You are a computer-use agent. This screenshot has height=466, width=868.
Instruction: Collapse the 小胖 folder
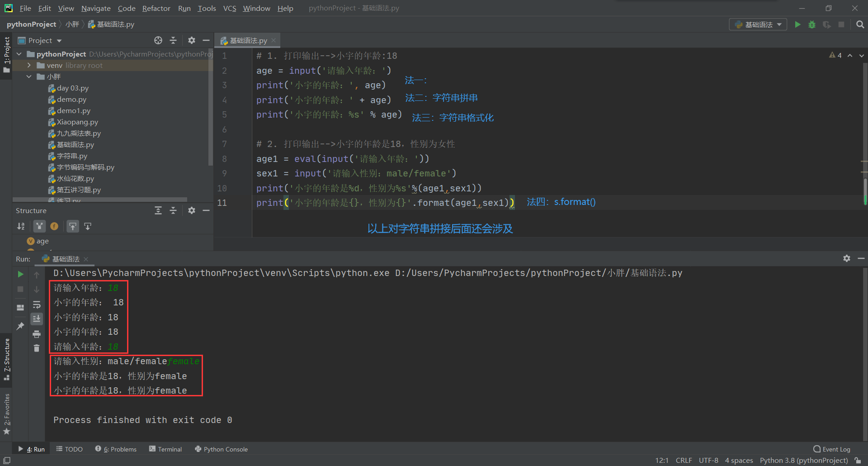(x=29, y=76)
